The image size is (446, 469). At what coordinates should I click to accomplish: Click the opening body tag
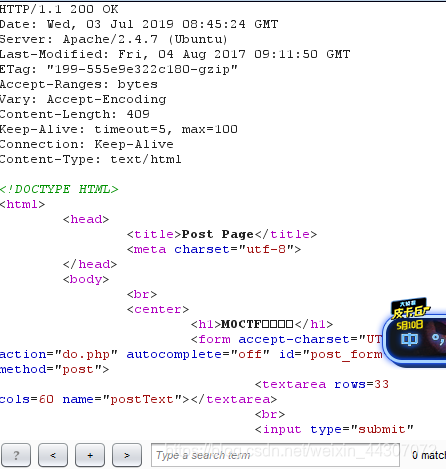tap(86, 279)
